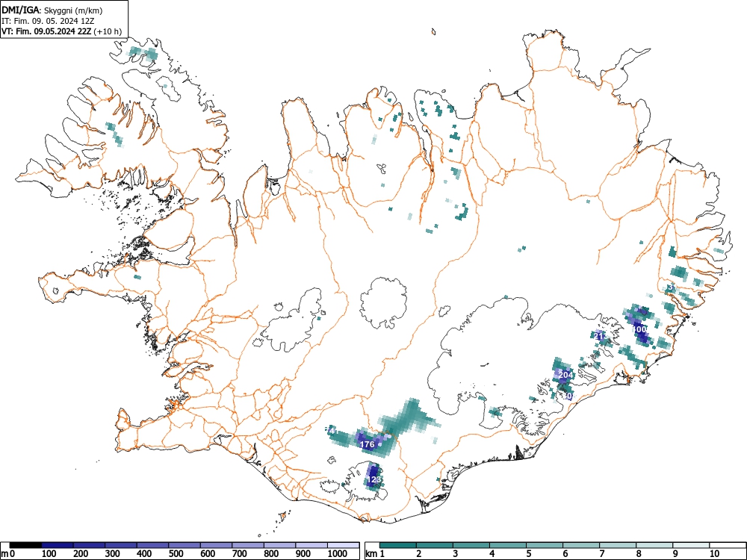
Task: Click the '123' visibility value on the map
Action: click(374, 479)
